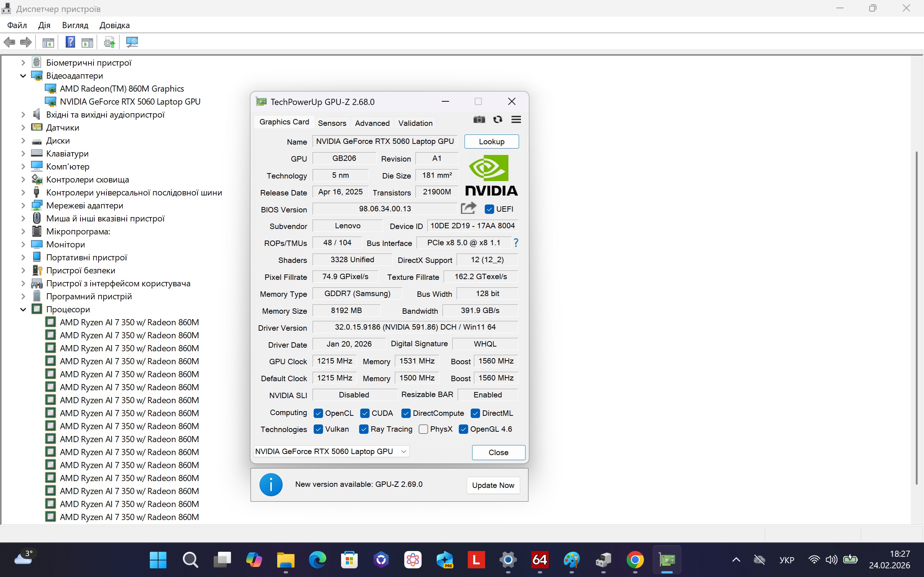Collapse the Відеоадаптери tree node

23,76
